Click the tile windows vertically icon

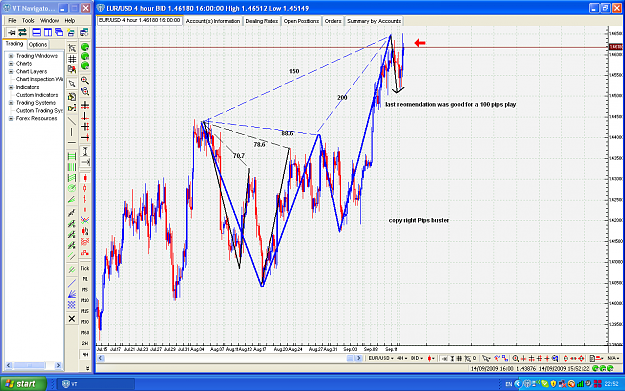[48, 32]
